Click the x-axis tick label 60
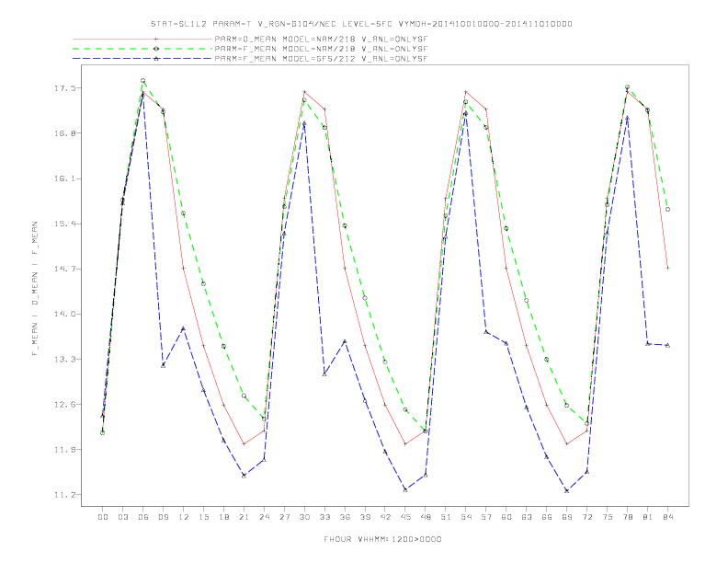 [506, 517]
